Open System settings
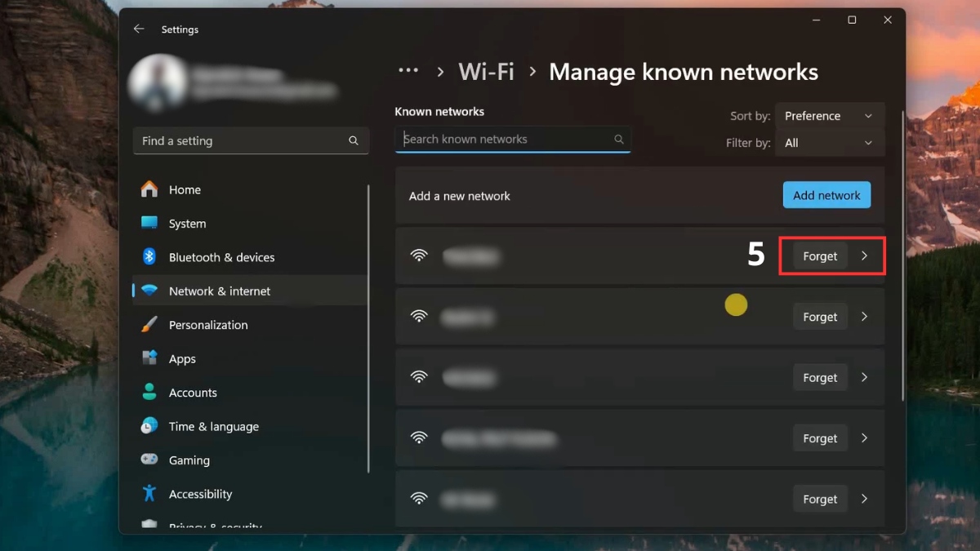The image size is (980, 551). [250, 223]
